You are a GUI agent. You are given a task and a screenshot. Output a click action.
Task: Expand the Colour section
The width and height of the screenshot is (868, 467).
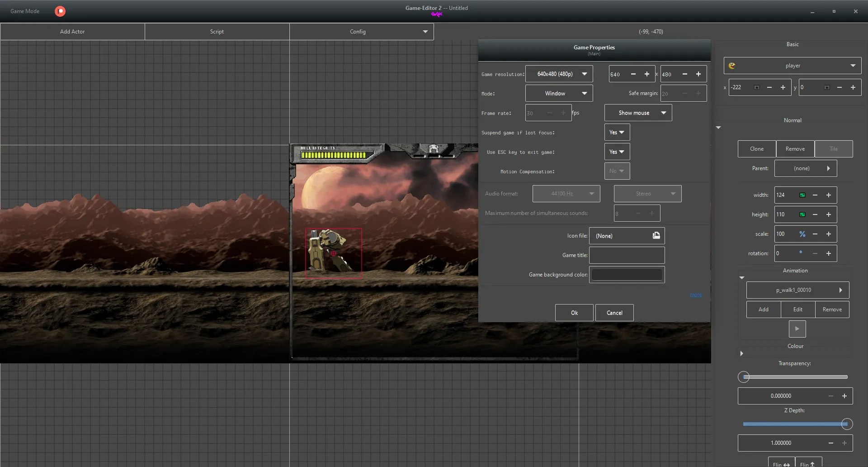coord(741,353)
